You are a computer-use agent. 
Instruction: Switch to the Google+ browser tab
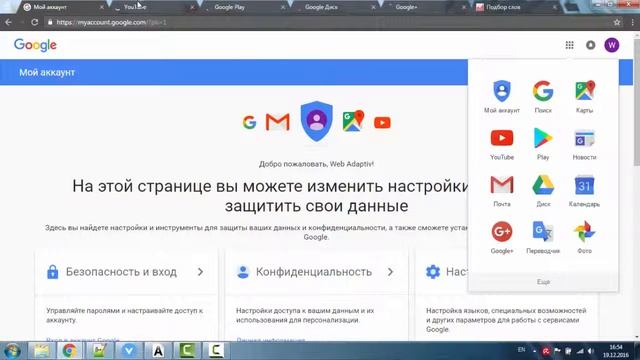[x=425, y=7]
